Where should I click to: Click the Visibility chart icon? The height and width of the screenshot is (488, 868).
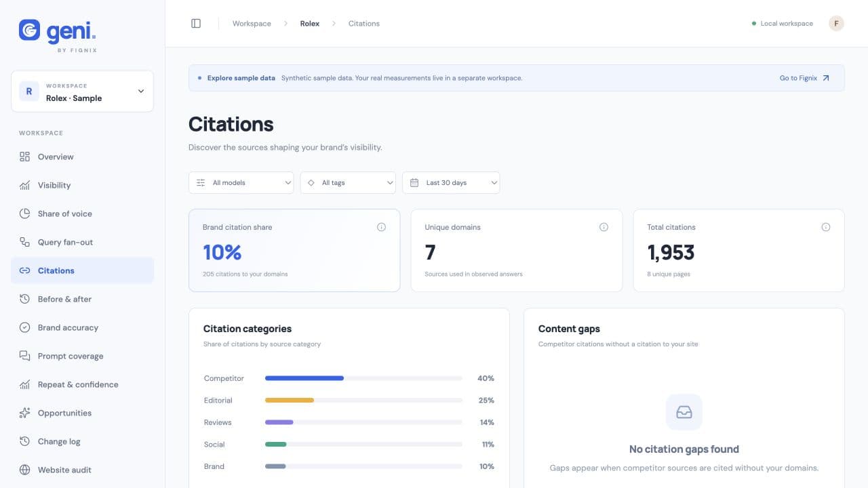point(25,185)
